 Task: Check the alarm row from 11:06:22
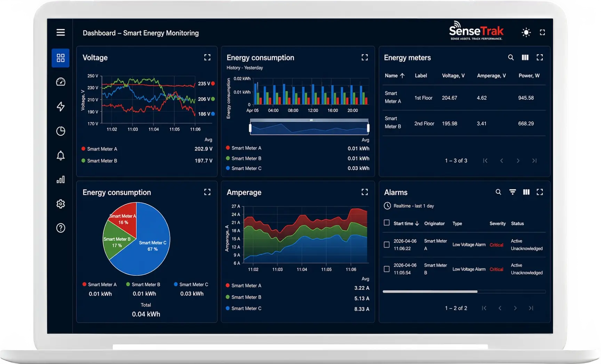point(386,245)
